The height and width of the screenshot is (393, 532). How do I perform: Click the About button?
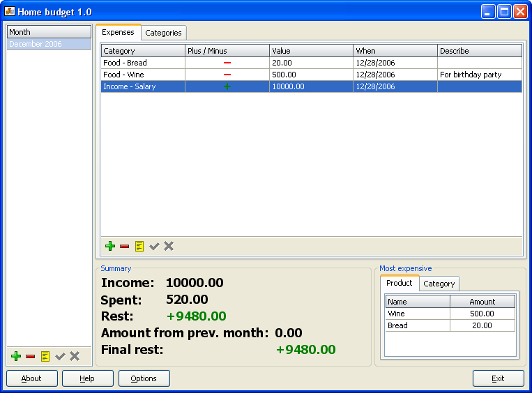tap(31, 378)
